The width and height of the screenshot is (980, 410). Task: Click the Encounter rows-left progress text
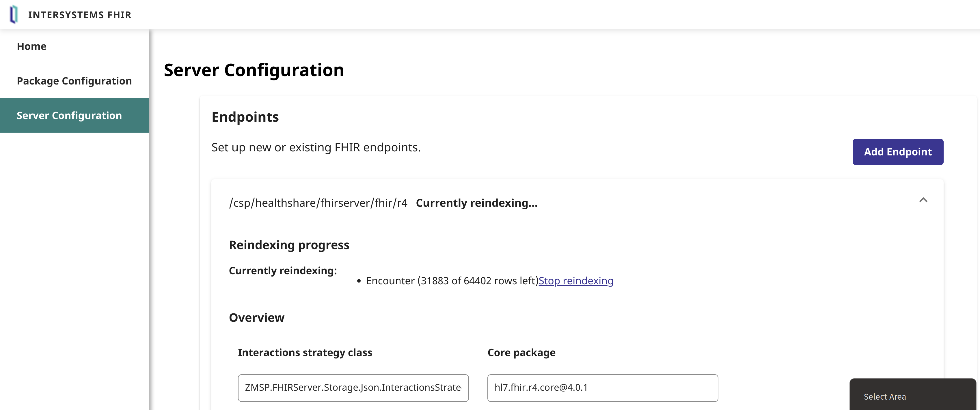coord(452,281)
